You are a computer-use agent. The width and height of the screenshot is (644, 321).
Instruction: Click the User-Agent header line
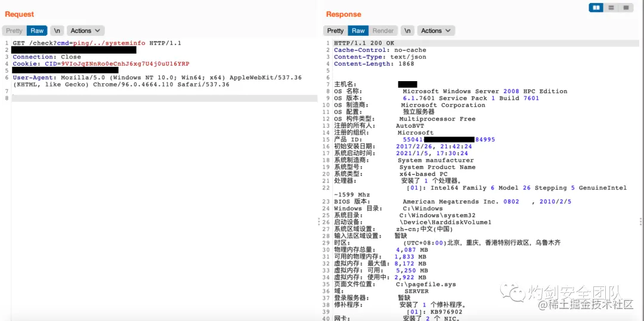(x=157, y=81)
